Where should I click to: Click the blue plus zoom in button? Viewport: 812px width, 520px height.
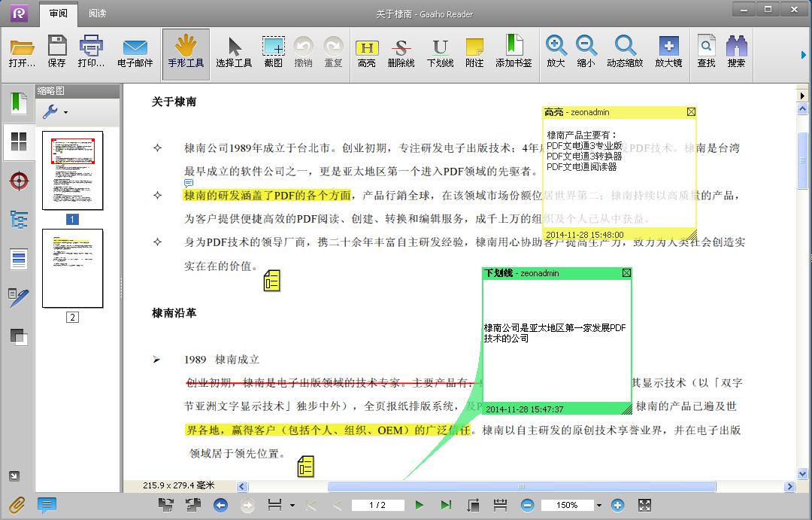pos(617,505)
